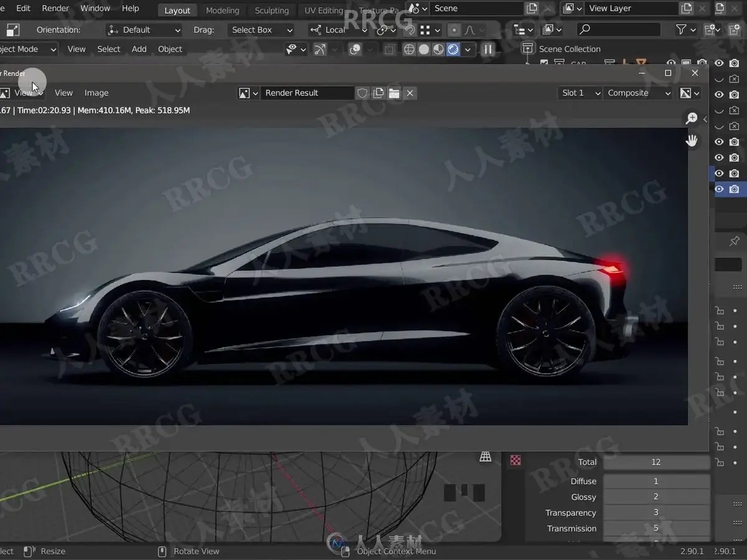This screenshot has height=560, width=747.
Task: Open the Edit menu
Action: click(x=23, y=8)
